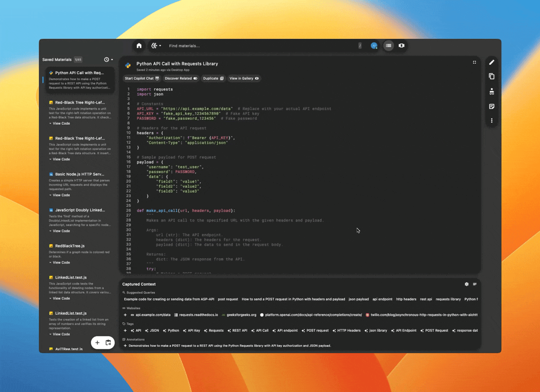Focus the Find materials search field
The width and height of the screenshot is (540, 392).
click(262, 46)
